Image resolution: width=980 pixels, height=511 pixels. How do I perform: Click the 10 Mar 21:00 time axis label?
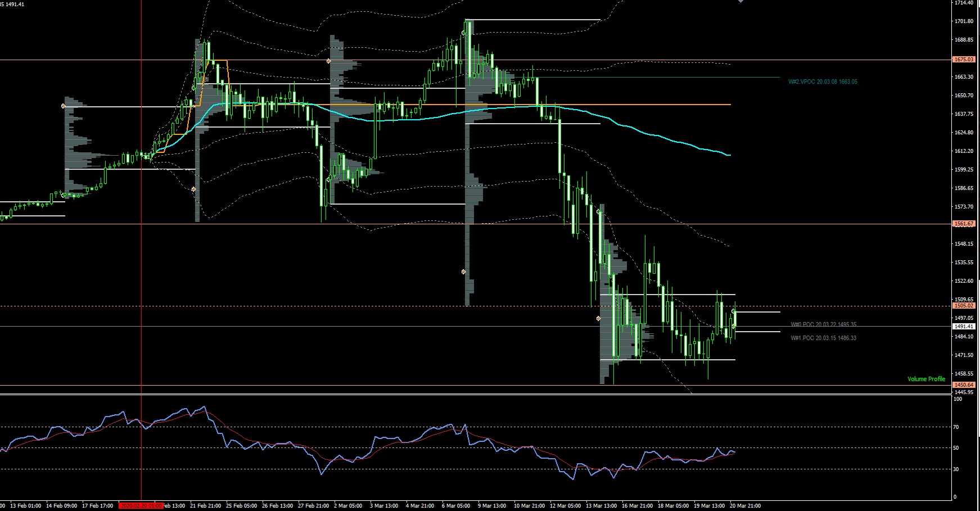(x=529, y=505)
